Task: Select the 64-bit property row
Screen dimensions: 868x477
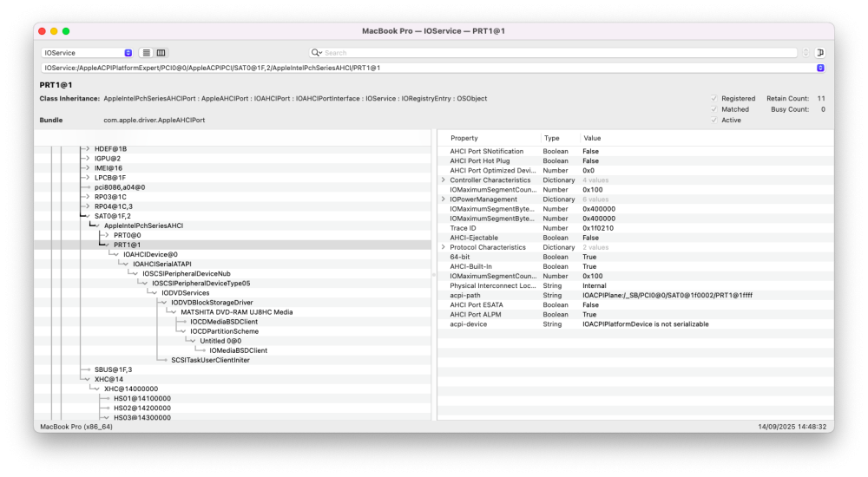Action: [635, 257]
